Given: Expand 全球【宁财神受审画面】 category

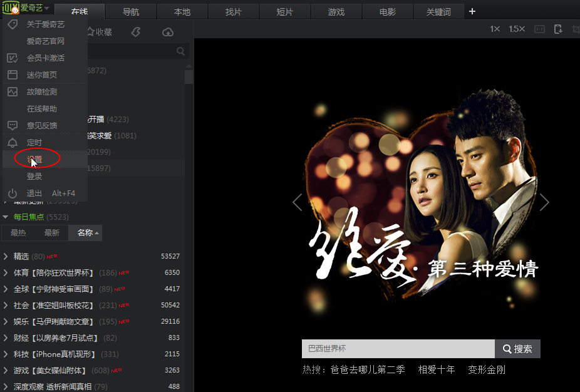Looking at the screenshot, I should (6, 289).
